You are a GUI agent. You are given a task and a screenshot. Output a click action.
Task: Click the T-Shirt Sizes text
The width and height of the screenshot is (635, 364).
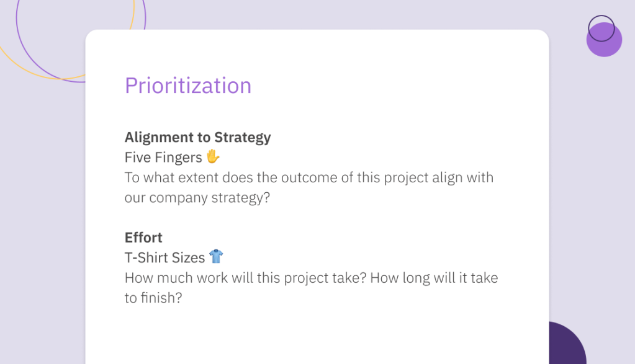165,257
